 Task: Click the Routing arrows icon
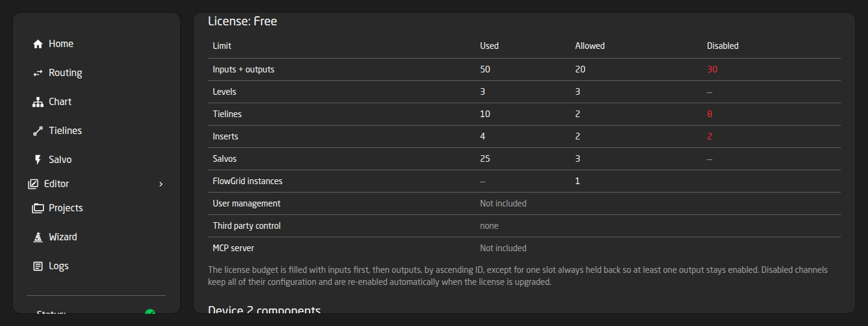pos(38,73)
